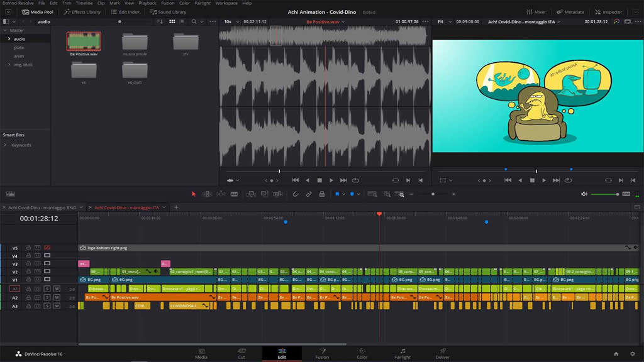644x362 pixels.
Task: Switch to the montaggio ENG timeline tab
Action: 42,207
